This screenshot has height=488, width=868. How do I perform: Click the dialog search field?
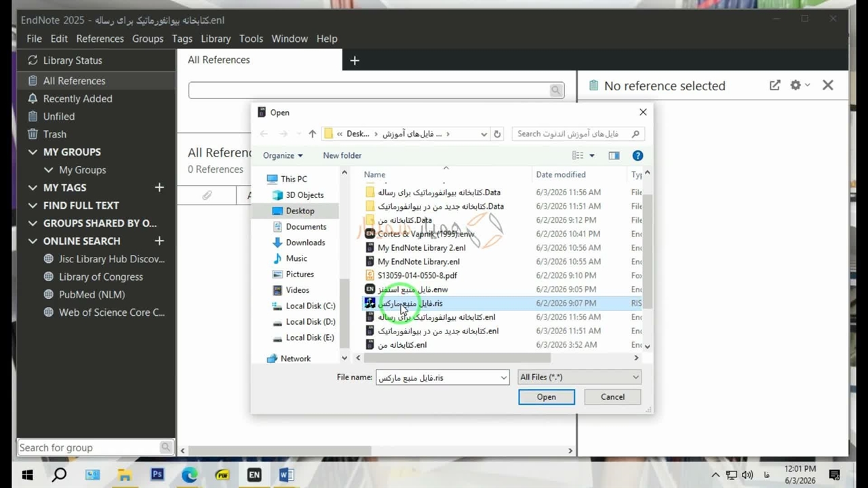578,134
